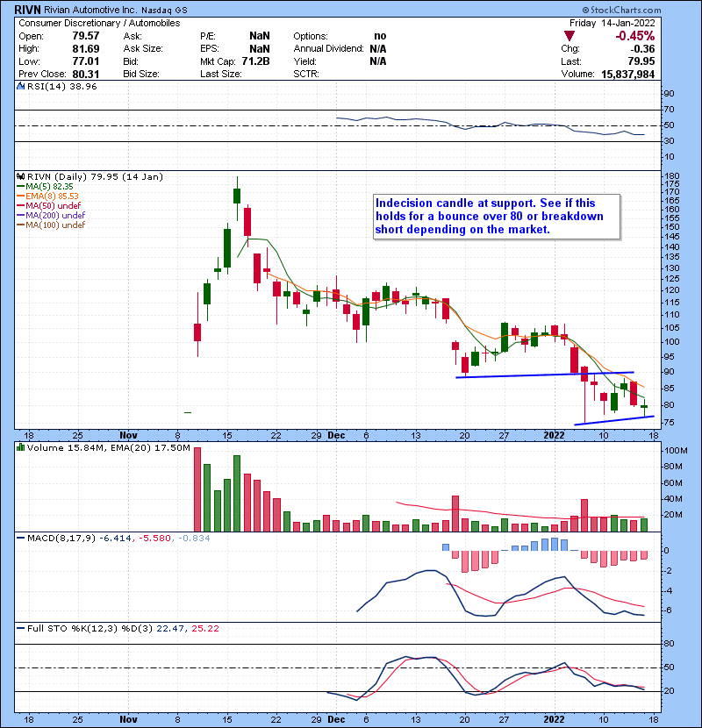Viewport: 702px width, 728px height.
Task: Click the MACD histogram value -0.834
Action: click(194, 539)
